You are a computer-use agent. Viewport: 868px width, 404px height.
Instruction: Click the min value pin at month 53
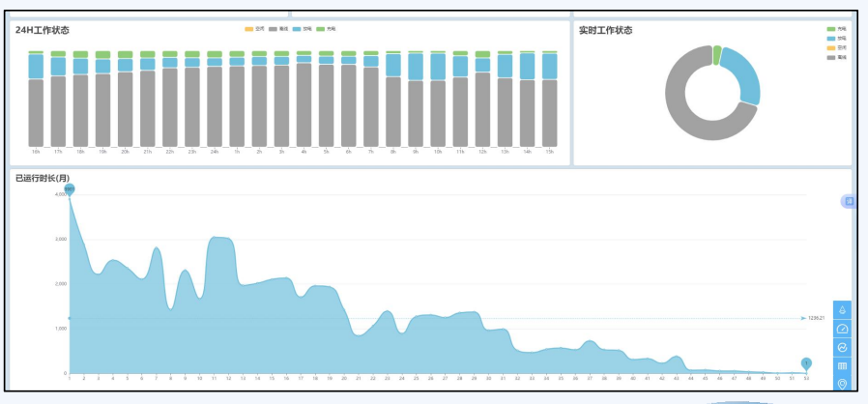tap(806, 363)
